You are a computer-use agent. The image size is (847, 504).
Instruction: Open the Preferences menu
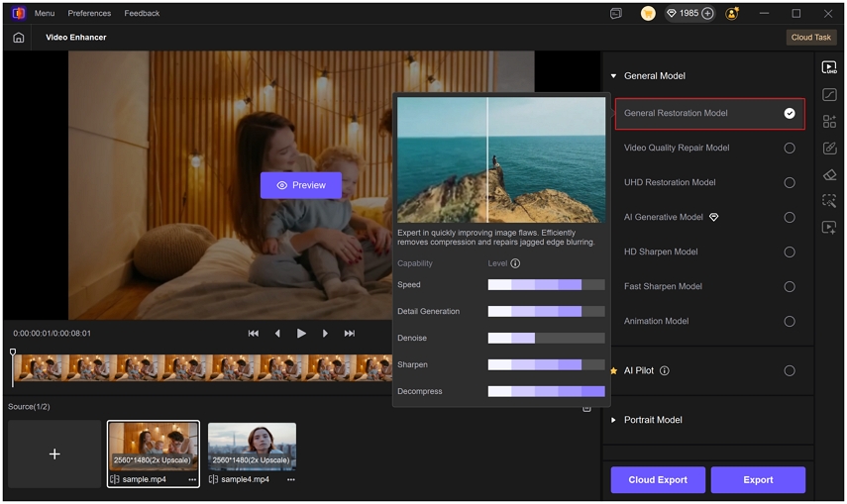pyautogui.click(x=89, y=14)
